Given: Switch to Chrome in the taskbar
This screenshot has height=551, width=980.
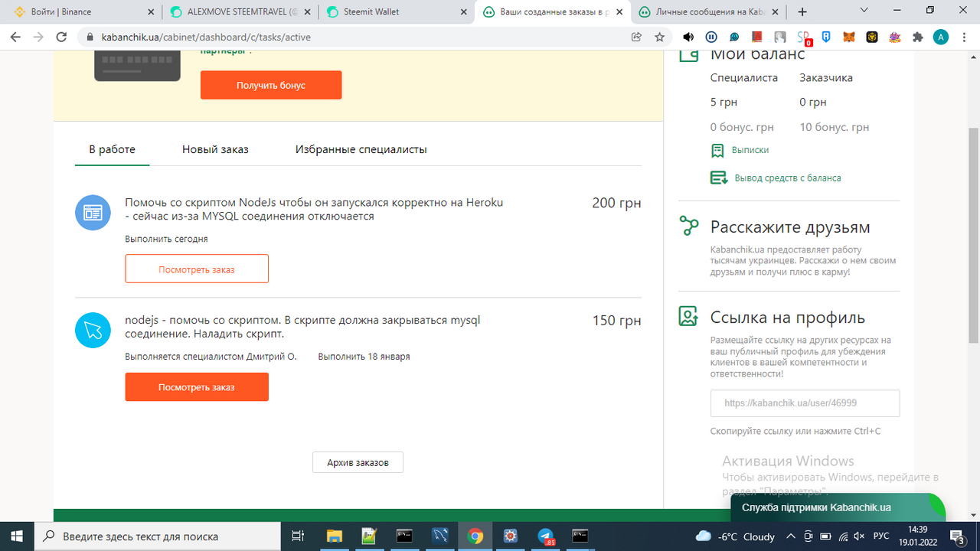Looking at the screenshot, I should [x=475, y=536].
